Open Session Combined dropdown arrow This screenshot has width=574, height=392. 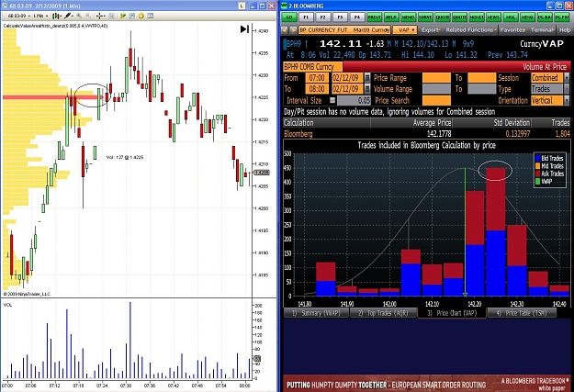click(567, 78)
